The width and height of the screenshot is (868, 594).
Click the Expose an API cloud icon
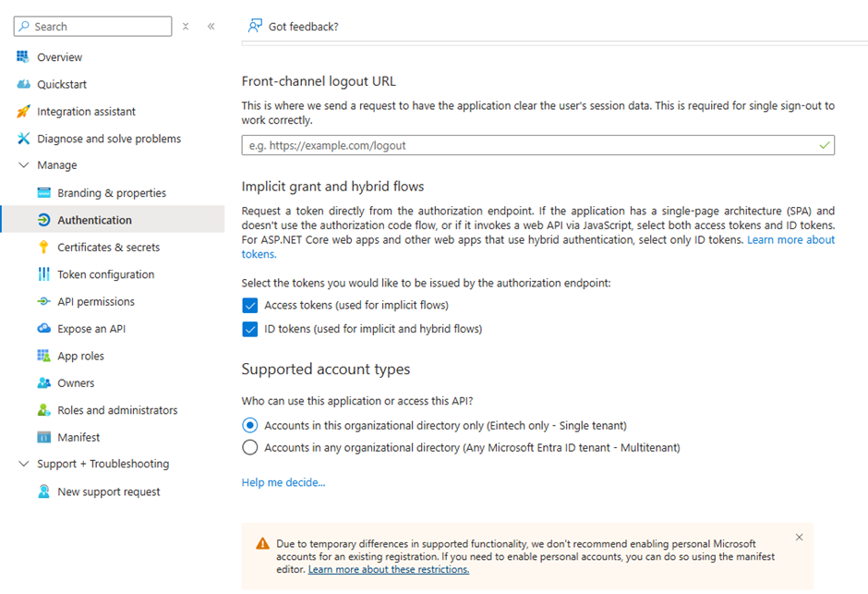(43, 328)
